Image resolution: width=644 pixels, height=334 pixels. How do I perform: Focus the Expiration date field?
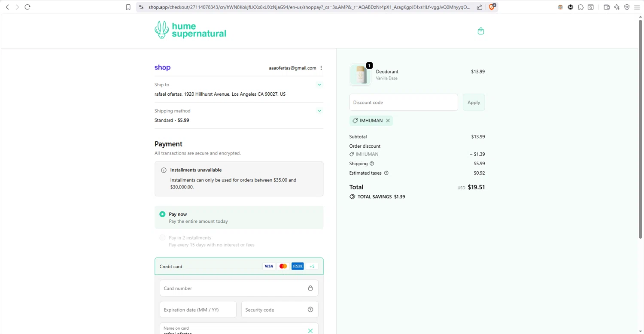pos(198,310)
